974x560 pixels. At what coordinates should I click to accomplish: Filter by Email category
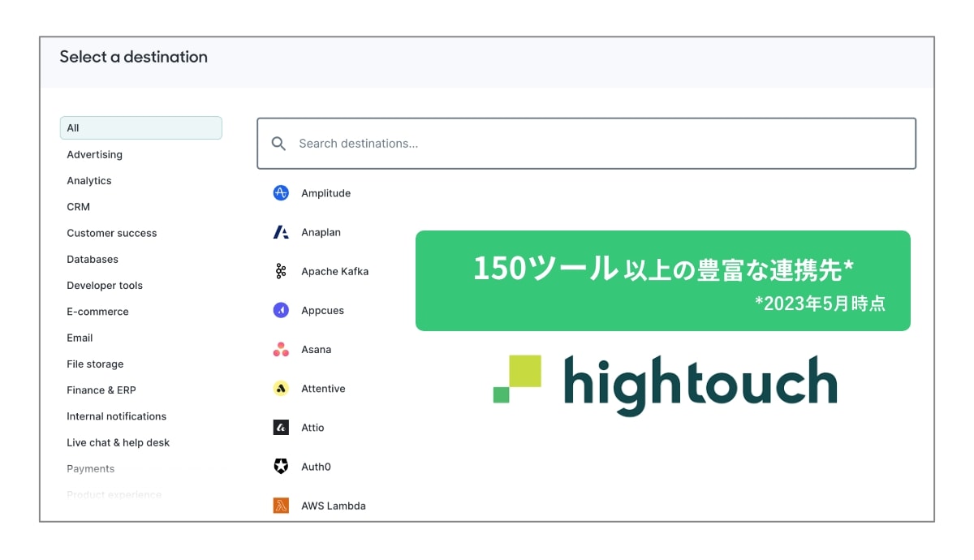pyautogui.click(x=80, y=338)
